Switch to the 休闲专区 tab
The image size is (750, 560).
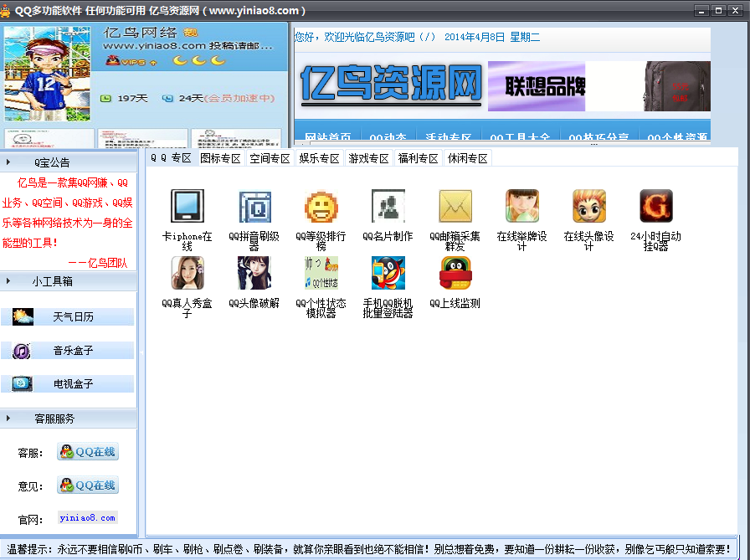468,158
